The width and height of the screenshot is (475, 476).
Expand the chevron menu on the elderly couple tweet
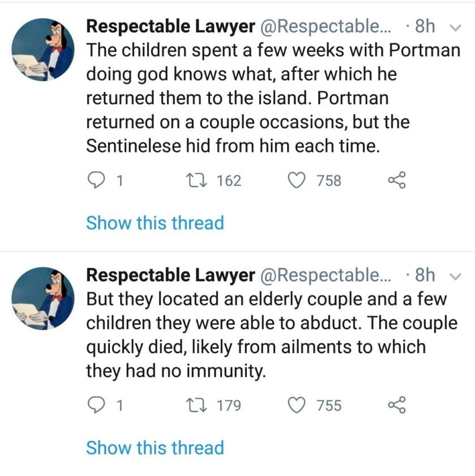(x=452, y=276)
